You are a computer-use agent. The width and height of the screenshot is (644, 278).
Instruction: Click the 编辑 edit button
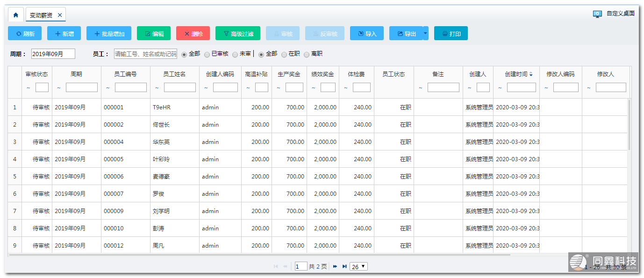pyautogui.click(x=154, y=34)
